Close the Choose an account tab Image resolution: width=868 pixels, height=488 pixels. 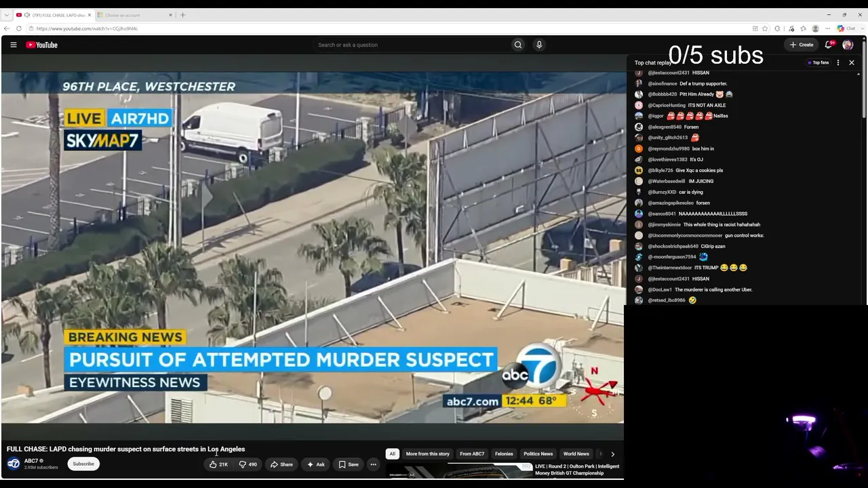(170, 15)
